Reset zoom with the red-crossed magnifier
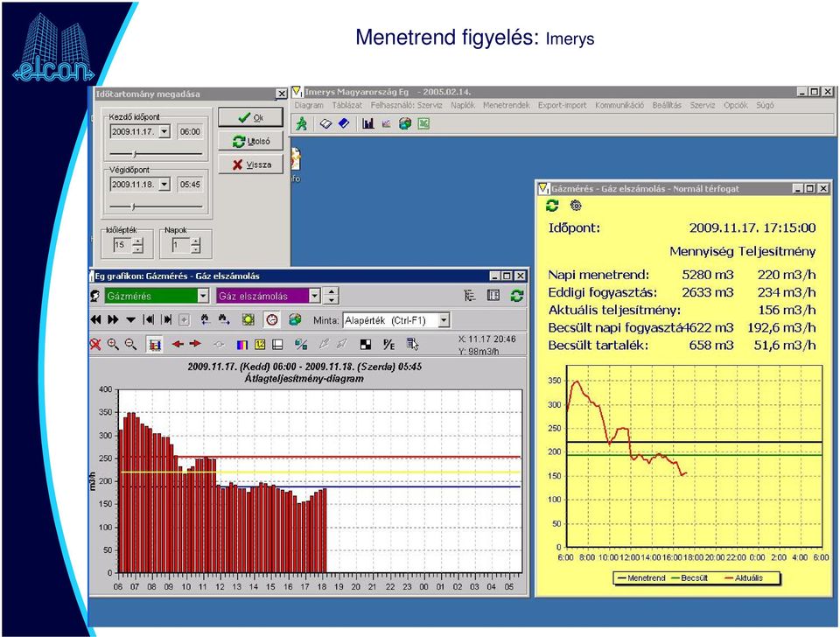 96,344
